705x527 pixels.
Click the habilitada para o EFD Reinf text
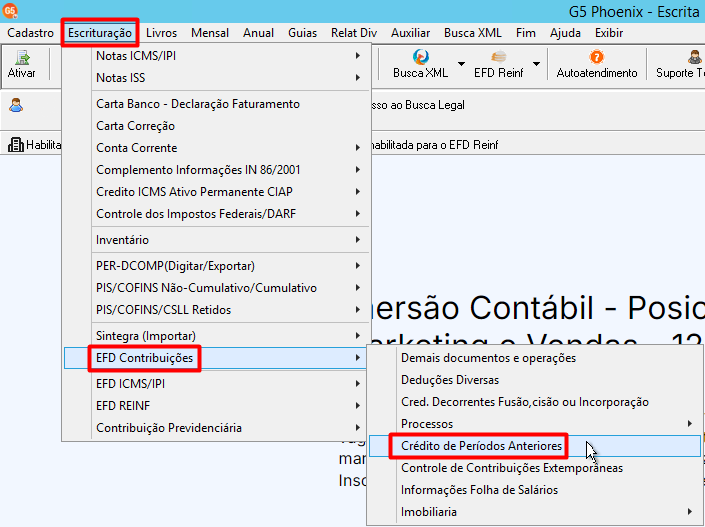point(435,145)
